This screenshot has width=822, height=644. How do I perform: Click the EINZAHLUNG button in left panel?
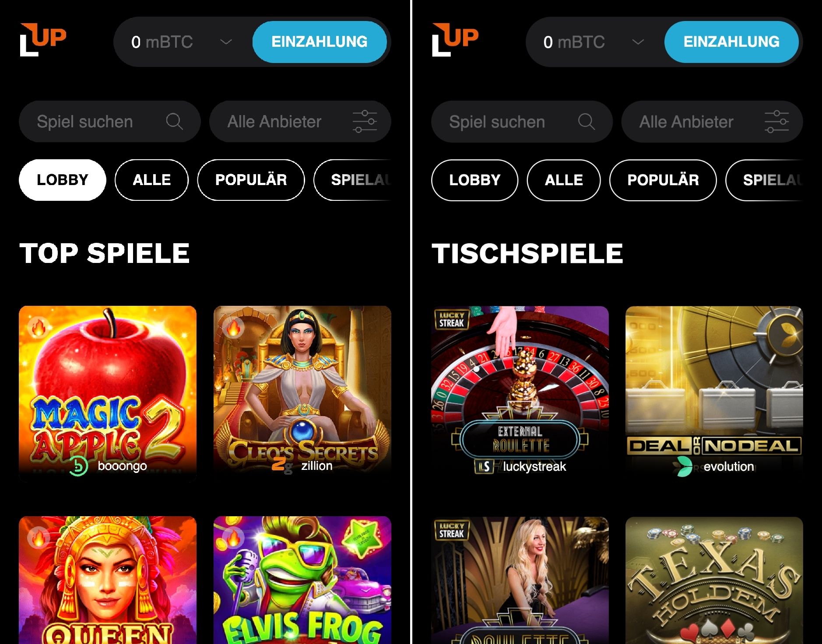320,42
